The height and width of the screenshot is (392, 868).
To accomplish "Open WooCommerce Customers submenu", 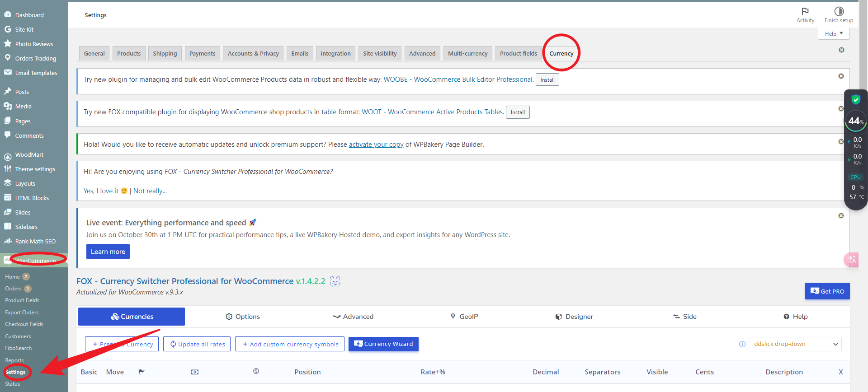I will tap(18, 336).
